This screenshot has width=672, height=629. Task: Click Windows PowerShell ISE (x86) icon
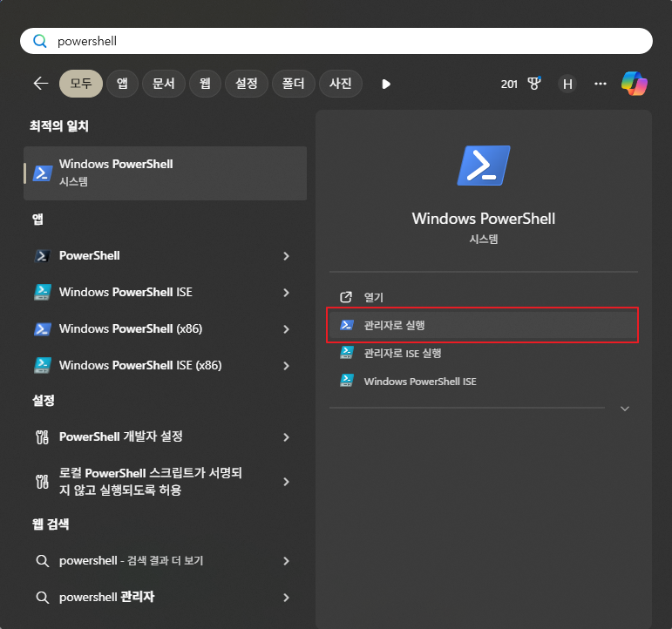[x=43, y=365]
